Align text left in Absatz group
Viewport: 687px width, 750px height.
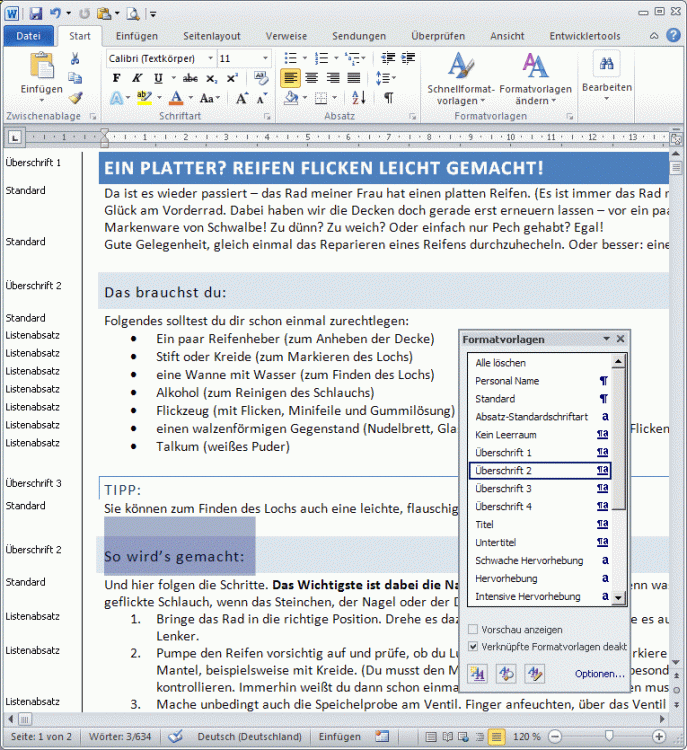click(x=291, y=78)
